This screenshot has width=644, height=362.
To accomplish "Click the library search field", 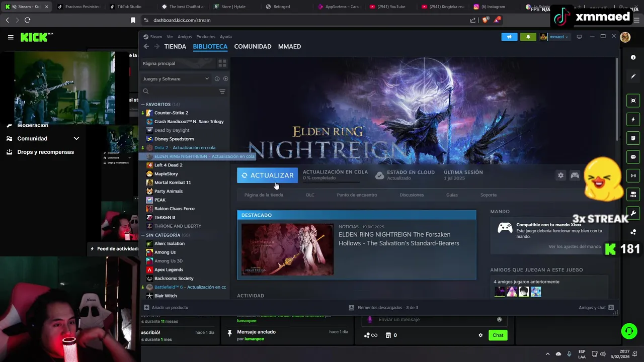I will coord(179,92).
